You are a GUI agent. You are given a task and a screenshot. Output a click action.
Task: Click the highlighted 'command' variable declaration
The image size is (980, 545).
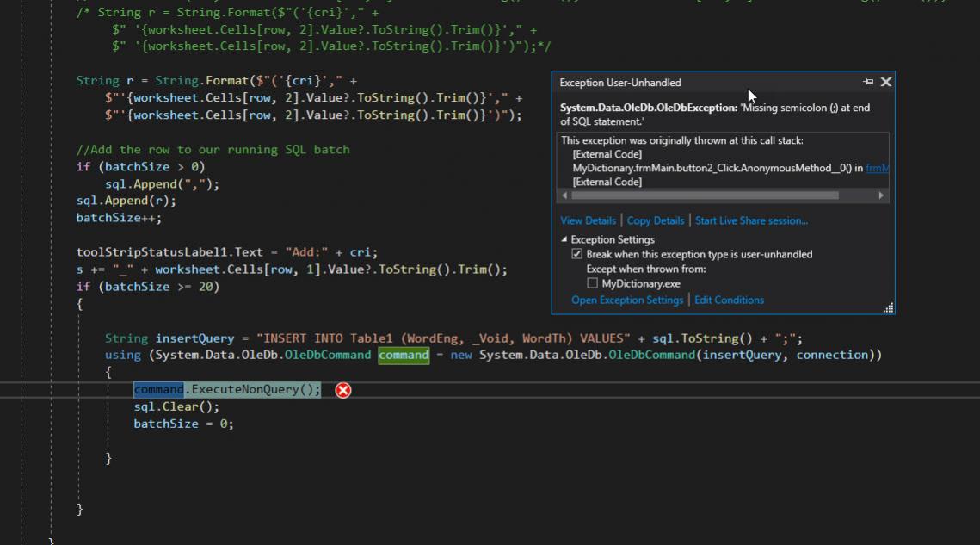[x=404, y=356]
